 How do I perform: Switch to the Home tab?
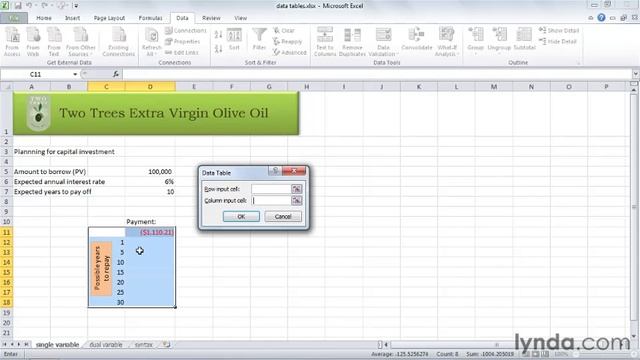point(44,18)
